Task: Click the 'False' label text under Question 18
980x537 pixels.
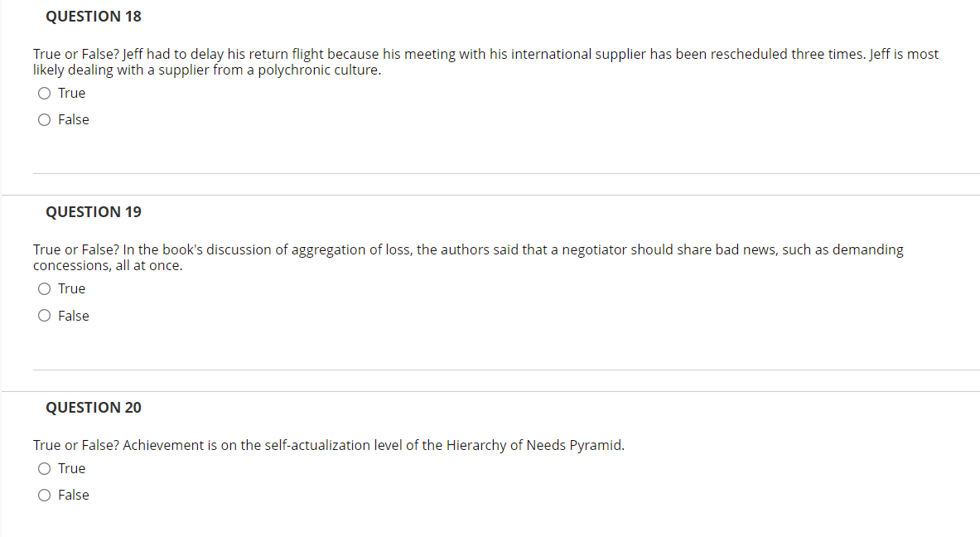Action: [x=74, y=119]
